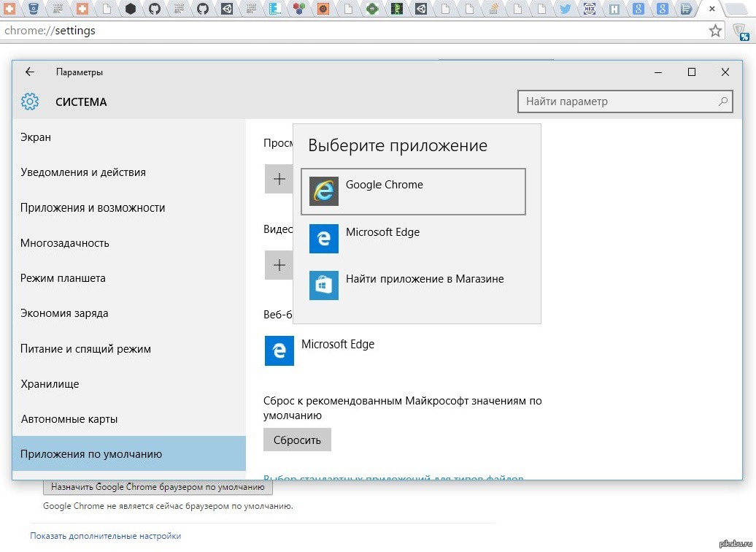Bookmark this page with the star icon
This screenshot has width=756, height=552.
[x=715, y=31]
